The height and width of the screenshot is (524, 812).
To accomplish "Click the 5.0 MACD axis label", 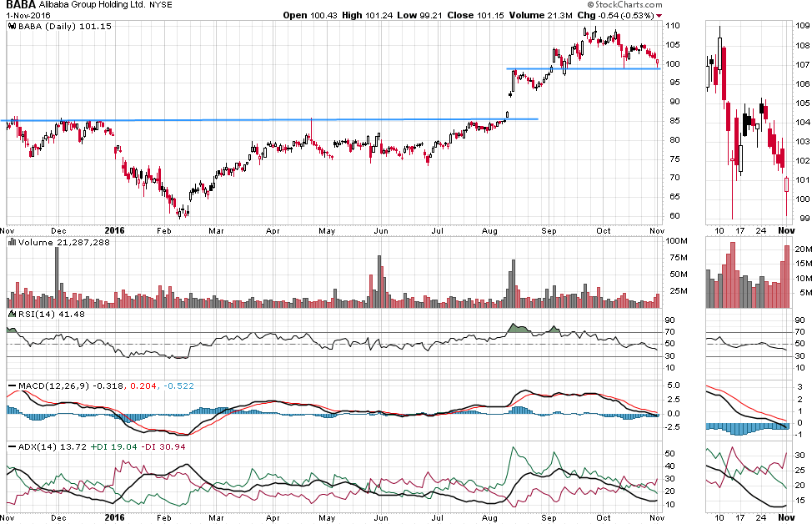I will click(674, 385).
